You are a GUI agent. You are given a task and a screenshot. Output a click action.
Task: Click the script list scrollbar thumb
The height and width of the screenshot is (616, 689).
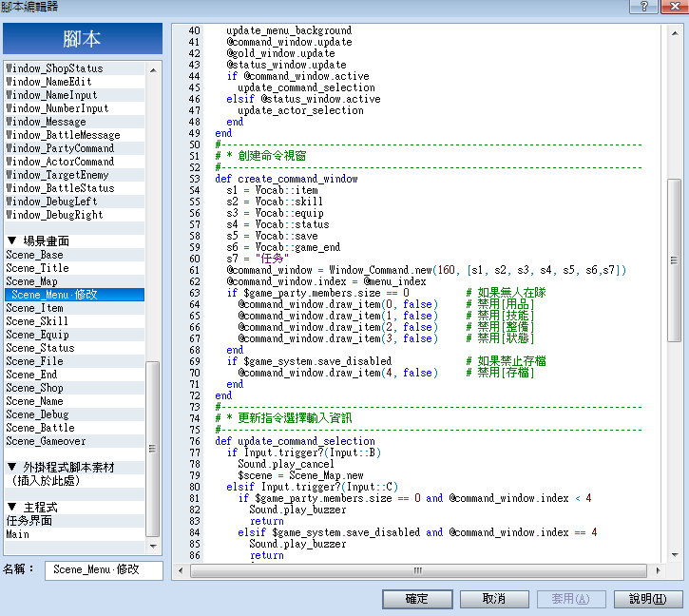153,449
